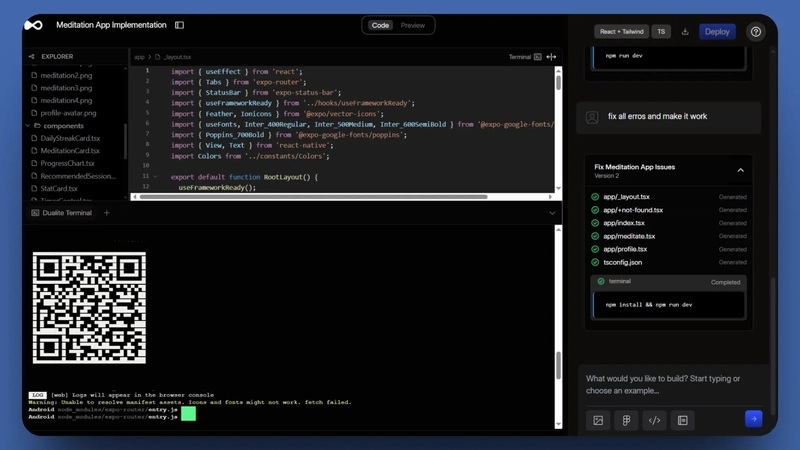Open StatCard.tsx file

(59, 188)
